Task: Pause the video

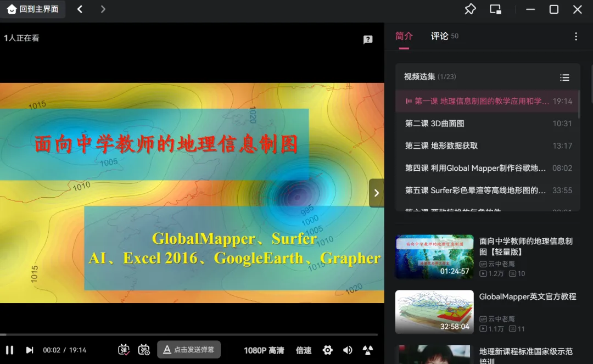Action: click(10, 350)
